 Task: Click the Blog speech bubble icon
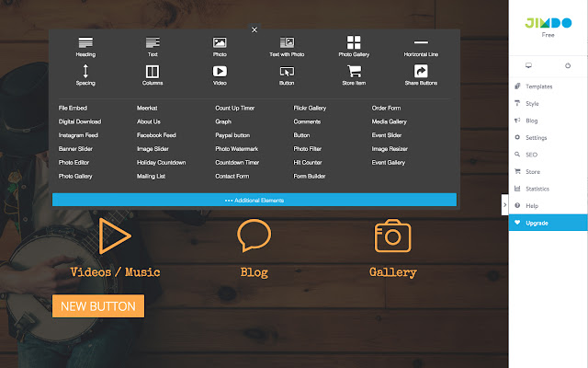pos(254,236)
